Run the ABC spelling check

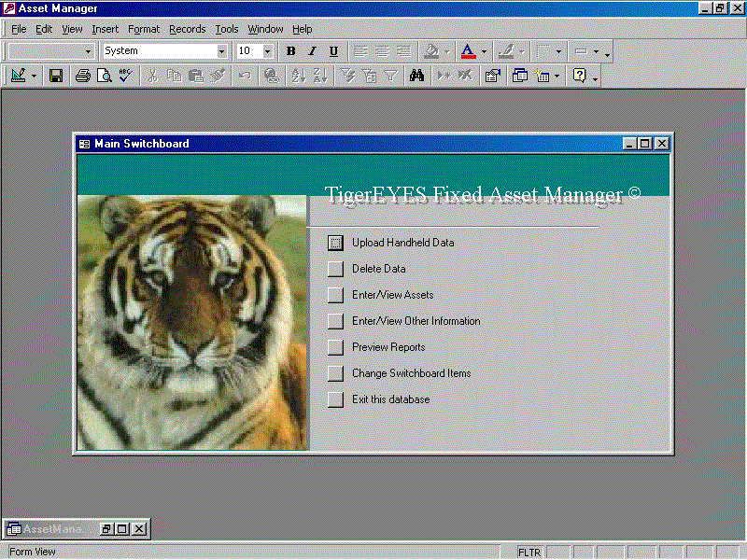pos(126,76)
